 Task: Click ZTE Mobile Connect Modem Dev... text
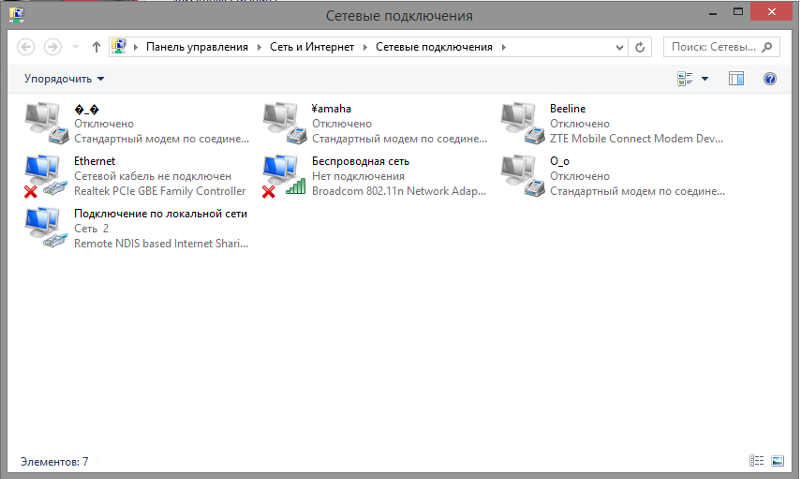[x=636, y=138]
